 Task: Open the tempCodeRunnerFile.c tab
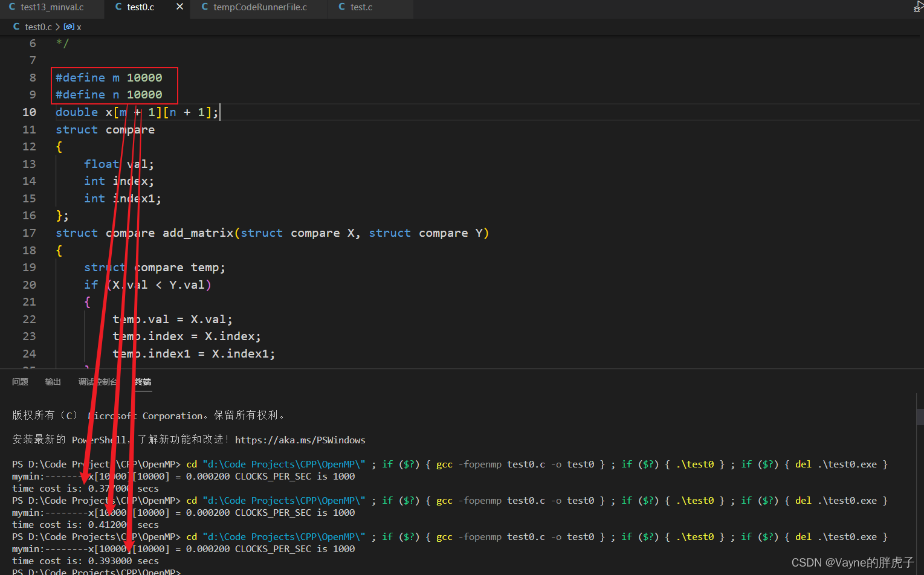point(259,7)
